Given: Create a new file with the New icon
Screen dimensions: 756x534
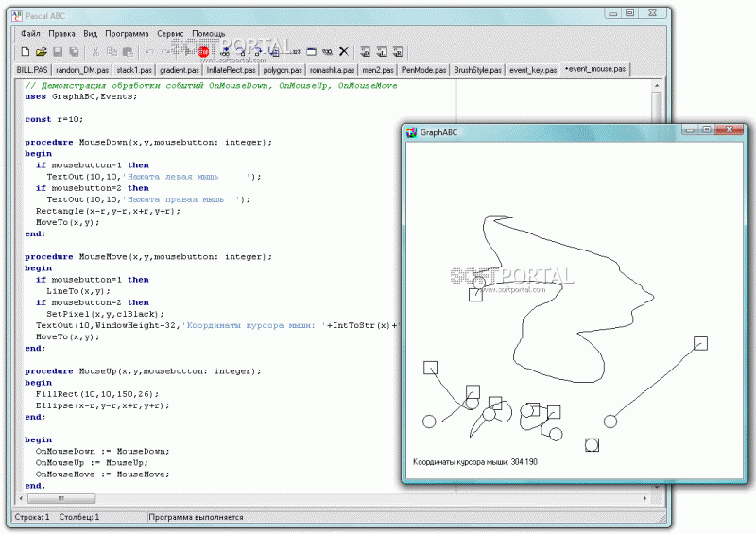Looking at the screenshot, I should [x=26, y=51].
